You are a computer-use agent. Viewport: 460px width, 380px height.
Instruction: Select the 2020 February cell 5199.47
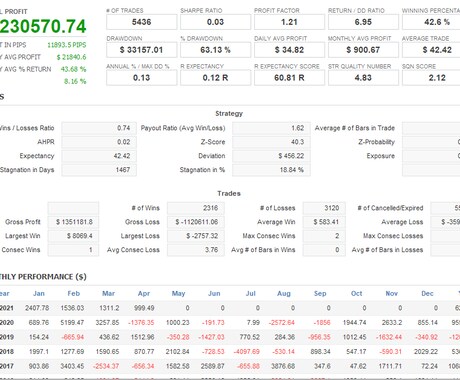click(x=72, y=323)
